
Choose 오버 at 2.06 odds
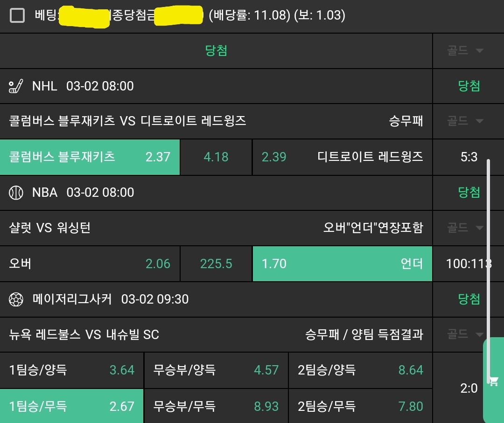point(90,264)
